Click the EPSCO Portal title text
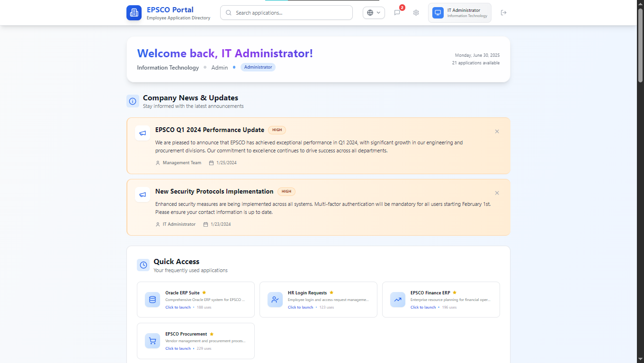The height and width of the screenshot is (363, 644). pos(170,9)
